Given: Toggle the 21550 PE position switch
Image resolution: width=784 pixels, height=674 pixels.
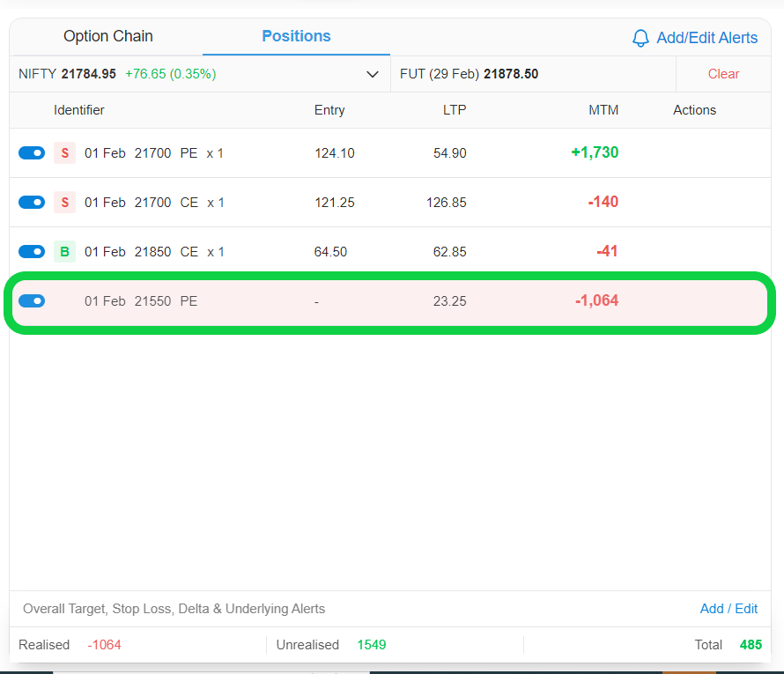Looking at the screenshot, I should (x=32, y=301).
